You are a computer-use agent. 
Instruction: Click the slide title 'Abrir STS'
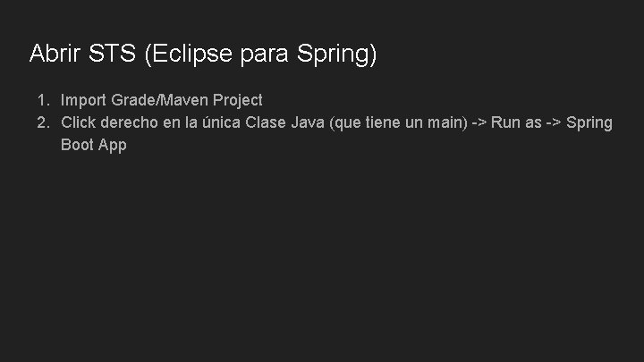82,54
